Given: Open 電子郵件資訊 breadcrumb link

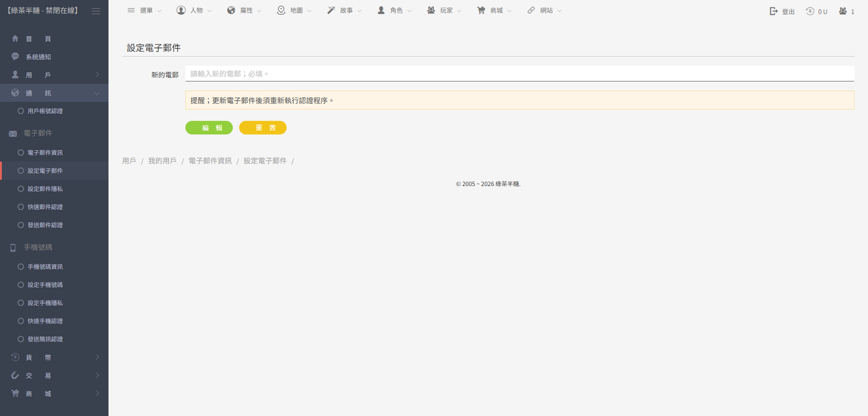Looking at the screenshot, I should pos(210,161).
